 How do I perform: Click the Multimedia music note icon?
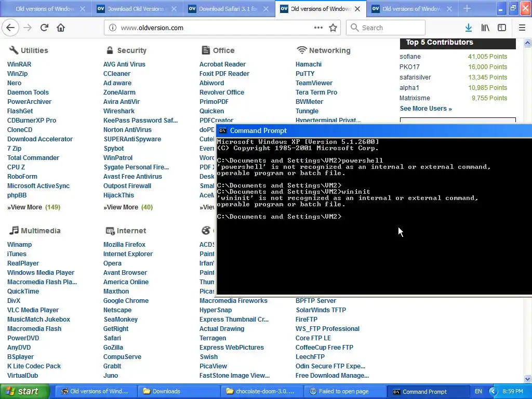pyautogui.click(x=14, y=230)
